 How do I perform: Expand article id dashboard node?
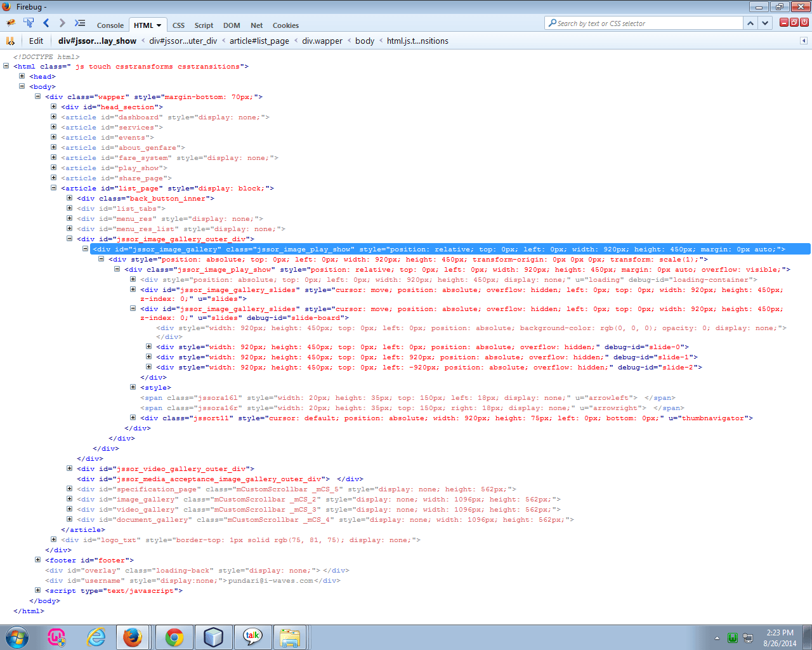click(53, 117)
